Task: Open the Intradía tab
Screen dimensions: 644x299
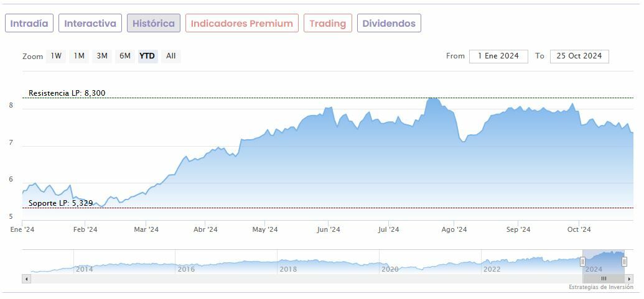Action: click(29, 24)
